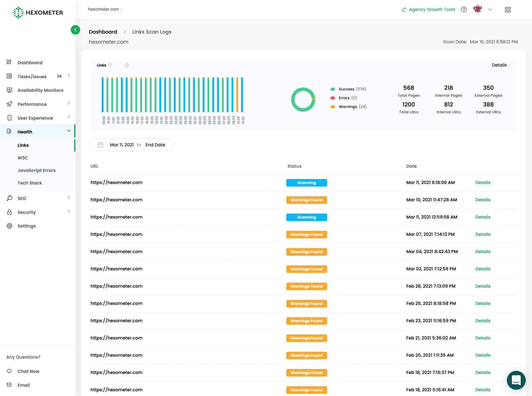
Task: Open help question mark icon
Action: click(x=464, y=9)
